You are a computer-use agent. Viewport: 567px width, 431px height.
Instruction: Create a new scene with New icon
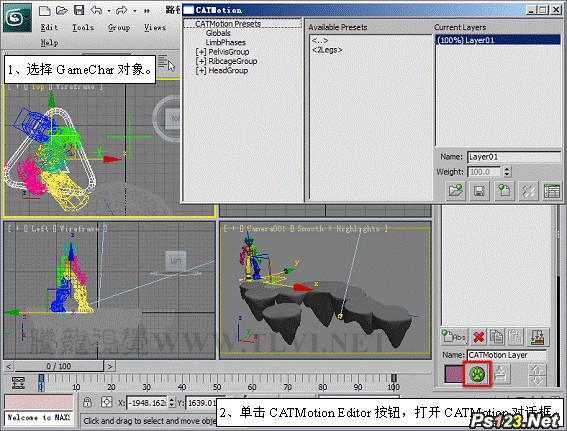(x=44, y=10)
